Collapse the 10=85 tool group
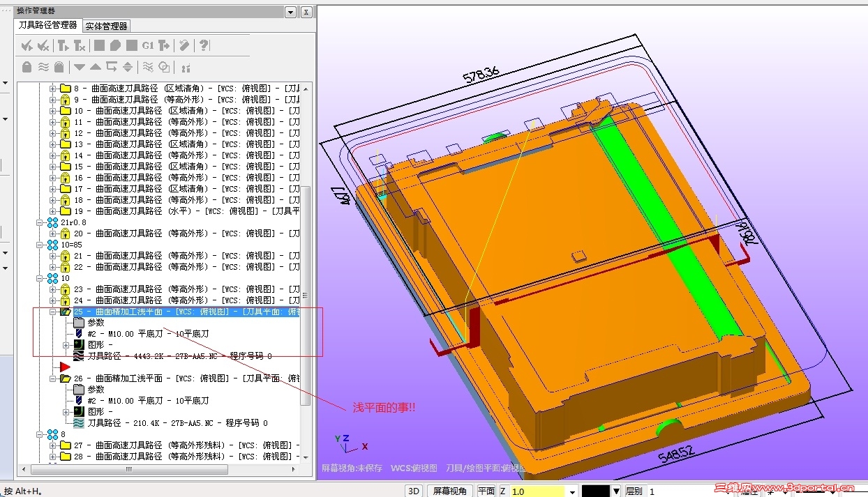868x497 pixels. point(41,245)
